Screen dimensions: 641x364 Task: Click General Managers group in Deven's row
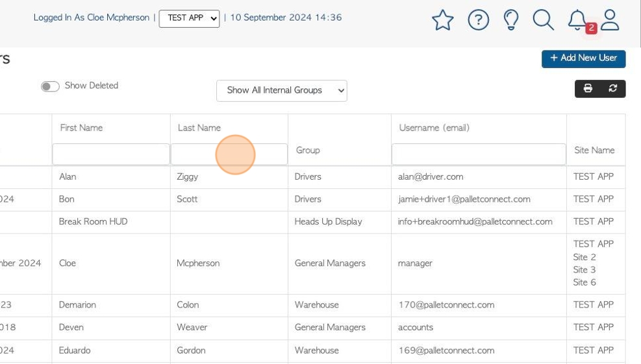(x=330, y=327)
